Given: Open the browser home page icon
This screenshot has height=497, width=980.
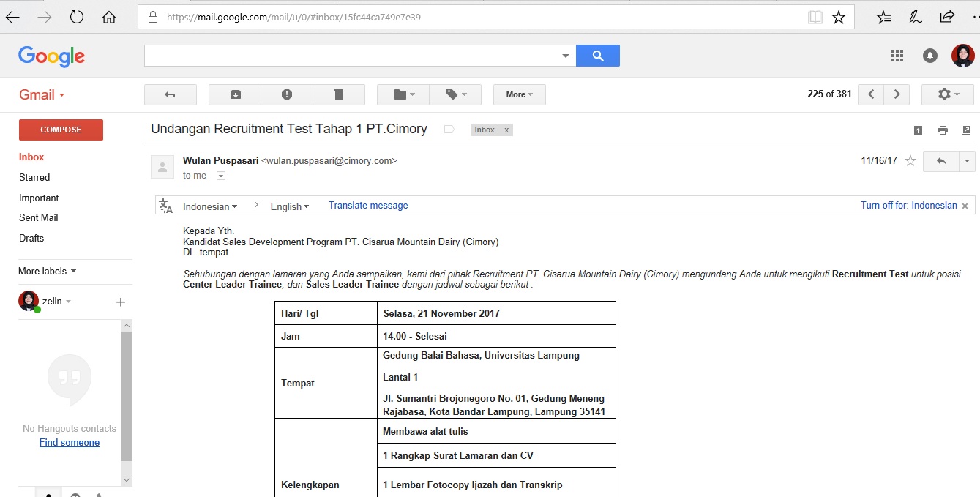Looking at the screenshot, I should coord(109,17).
